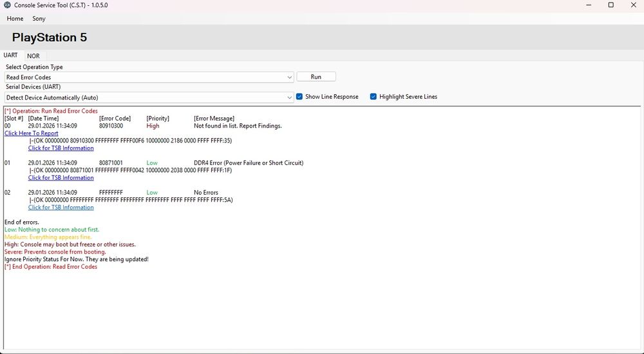Screen dimensions: 644x354
Task: Select error code 80871001 text
Action: tap(111, 163)
